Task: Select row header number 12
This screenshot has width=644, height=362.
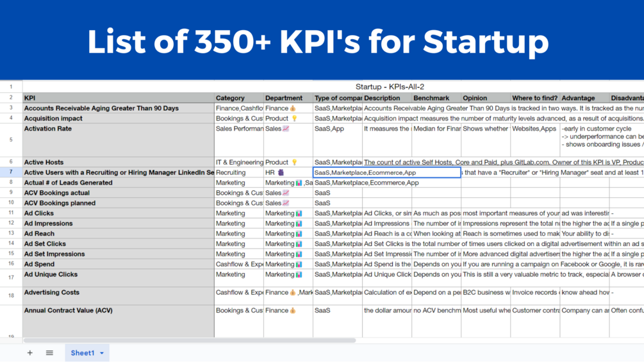Action: tap(11, 224)
